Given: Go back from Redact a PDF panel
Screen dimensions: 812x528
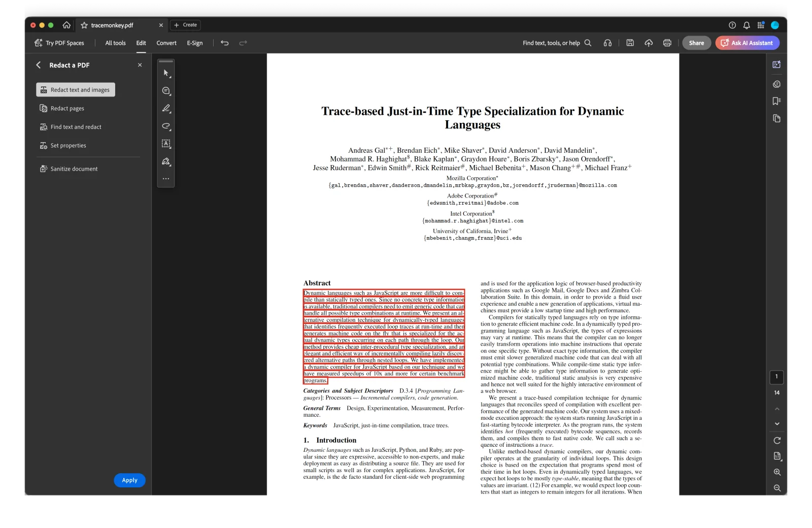Looking at the screenshot, I should click(x=39, y=65).
